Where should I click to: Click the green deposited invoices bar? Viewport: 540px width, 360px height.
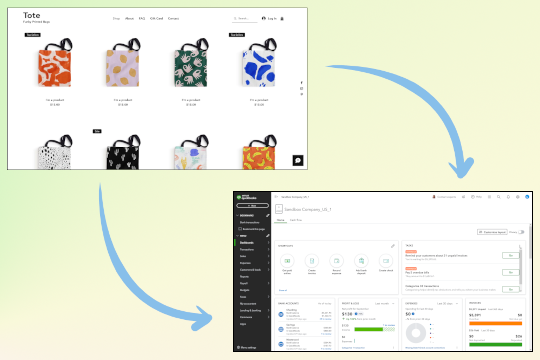pos(496,344)
